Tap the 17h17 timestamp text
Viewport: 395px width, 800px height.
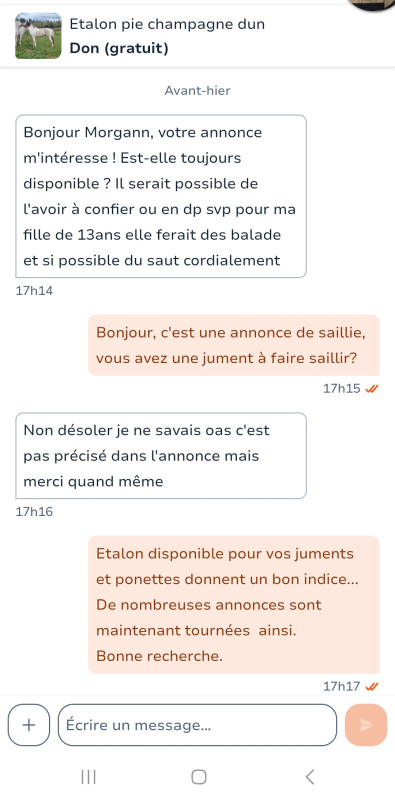pos(341,687)
